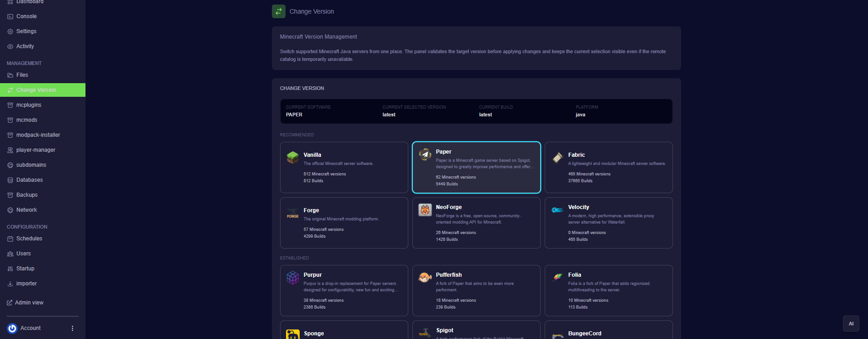The width and height of the screenshot is (868, 339).
Task: Click the Account power avatar icon
Action: pos(12,328)
